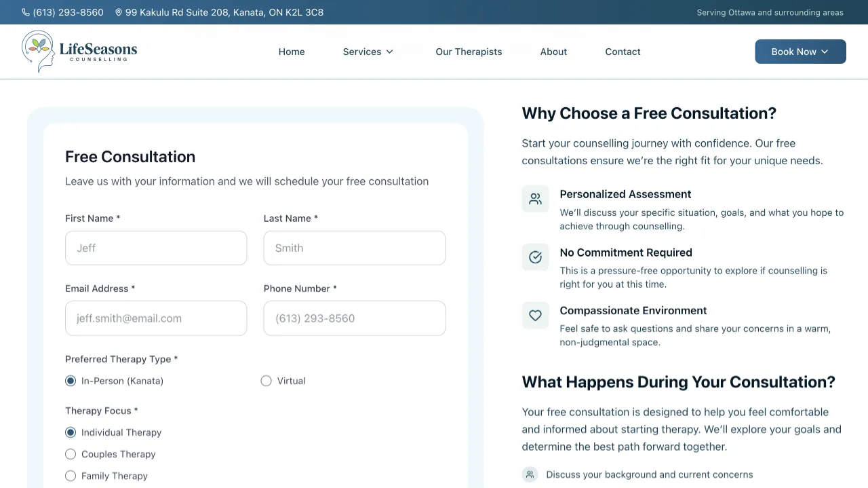Click the LifeSeasons Counselling logo
Screen dimensions: 868x488
pos(79,52)
